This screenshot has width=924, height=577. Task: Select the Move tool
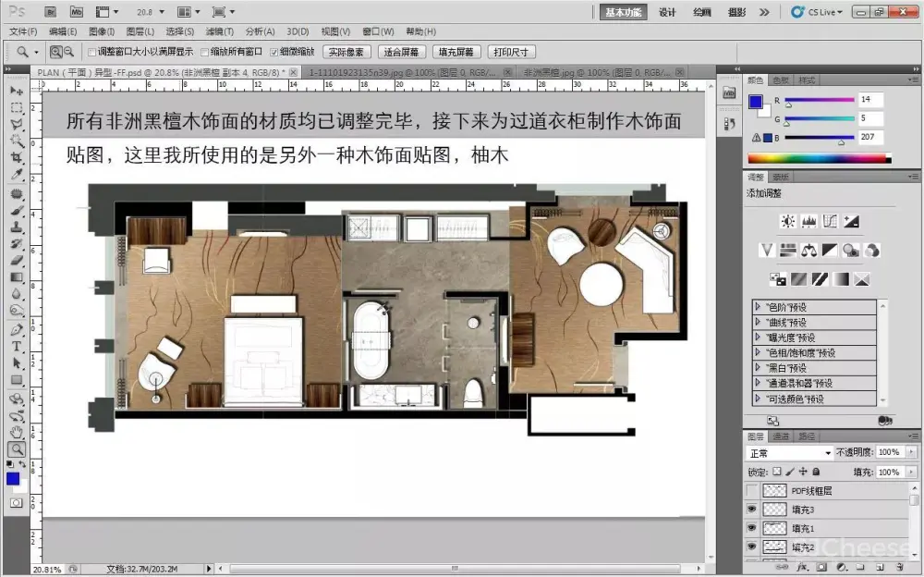point(17,91)
